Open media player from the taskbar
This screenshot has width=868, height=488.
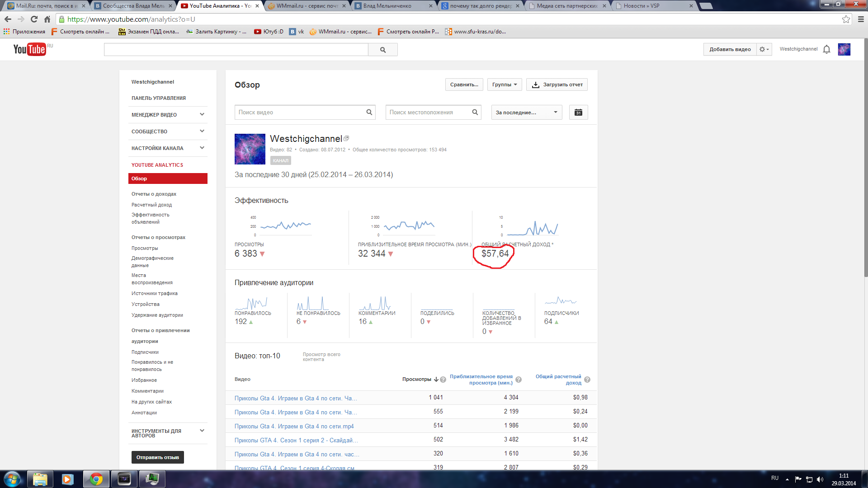point(68,479)
